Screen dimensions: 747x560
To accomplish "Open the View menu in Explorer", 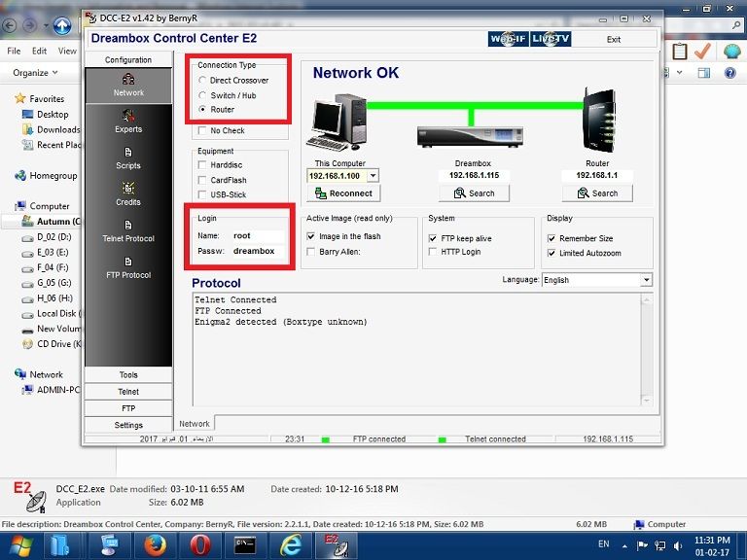I will pyautogui.click(x=67, y=51).
